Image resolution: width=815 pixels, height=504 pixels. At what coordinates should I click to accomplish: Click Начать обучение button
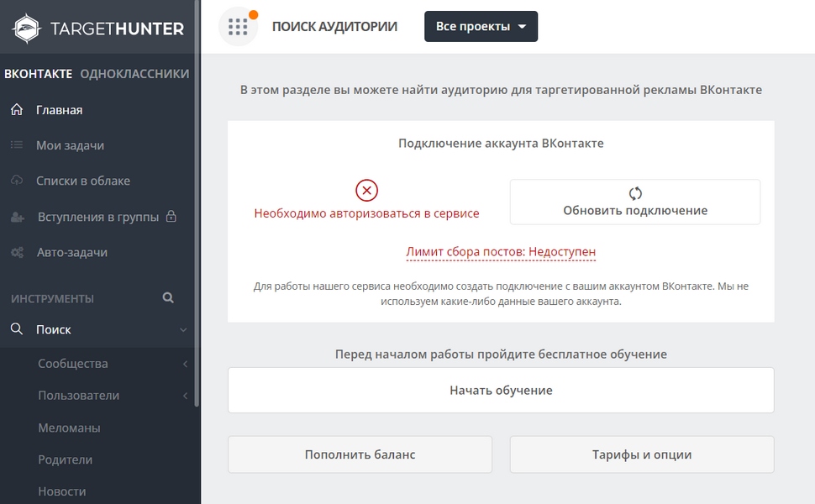point(501,391)
